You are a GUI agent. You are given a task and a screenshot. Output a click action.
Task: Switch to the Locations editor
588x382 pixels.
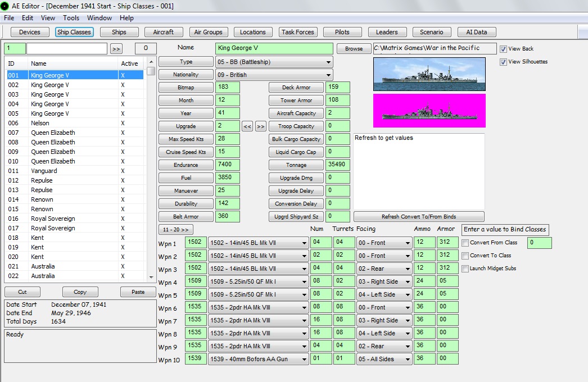point(253,32)
